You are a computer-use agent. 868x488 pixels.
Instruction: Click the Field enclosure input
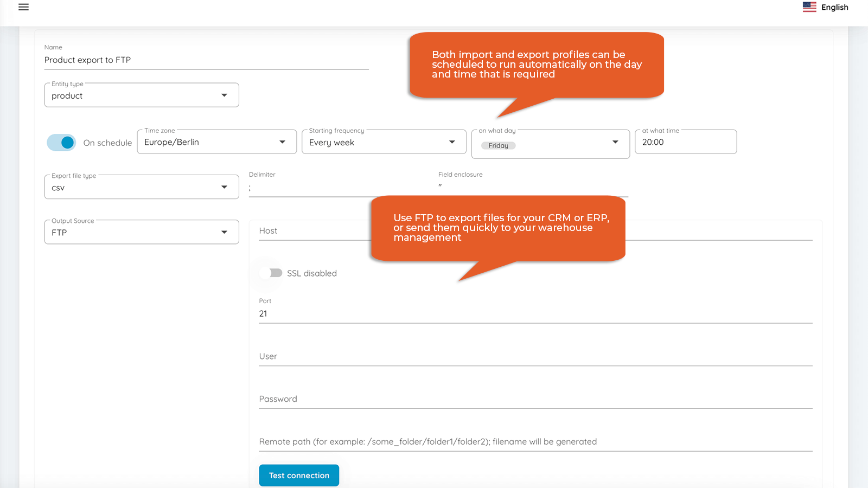click(x=532, y=187)
